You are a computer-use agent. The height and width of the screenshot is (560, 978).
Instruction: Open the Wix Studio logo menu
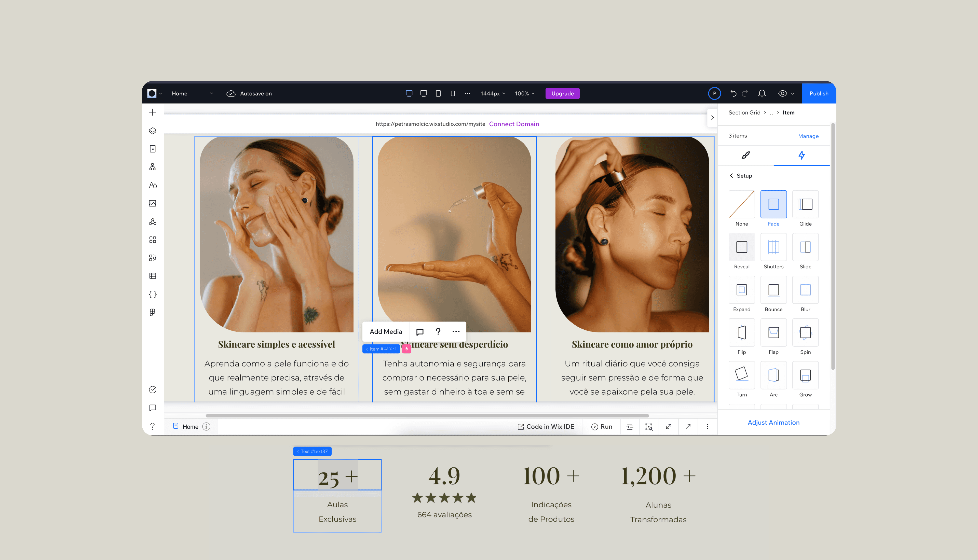point(154,93)
